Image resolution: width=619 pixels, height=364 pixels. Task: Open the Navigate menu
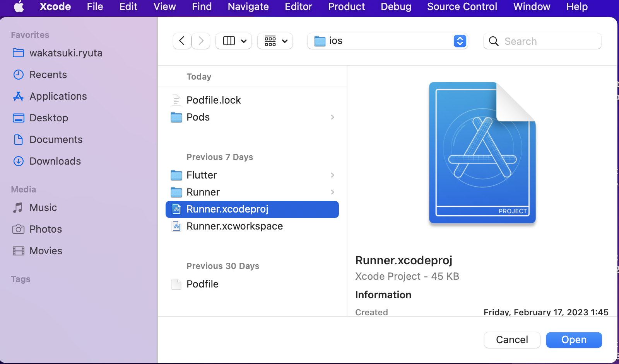coord(248,7)
